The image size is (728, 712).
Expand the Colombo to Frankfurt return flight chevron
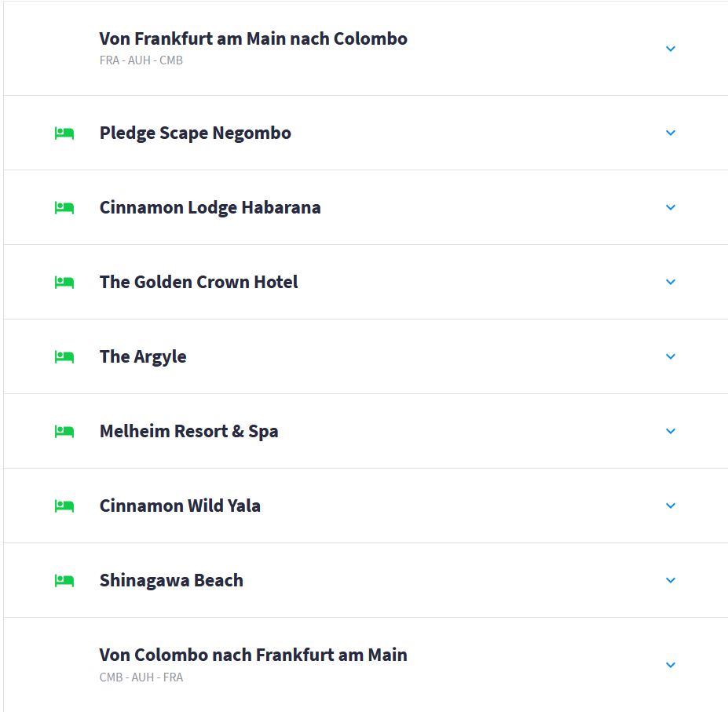(x=671, y=665)
